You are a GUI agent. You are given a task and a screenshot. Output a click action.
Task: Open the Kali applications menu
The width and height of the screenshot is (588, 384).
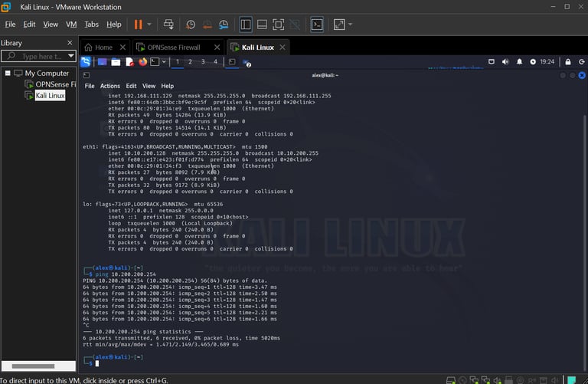coord(86,62)
